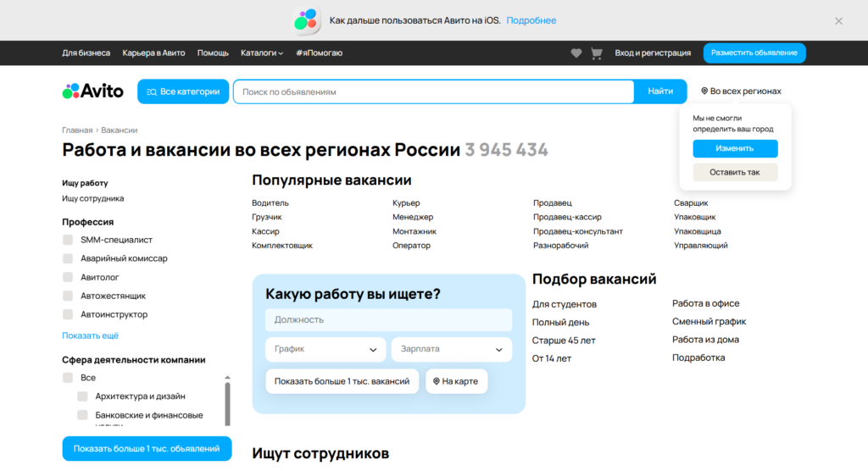
Task: Select Банковские и финансовые checkbox
Action: click(82, 415)
